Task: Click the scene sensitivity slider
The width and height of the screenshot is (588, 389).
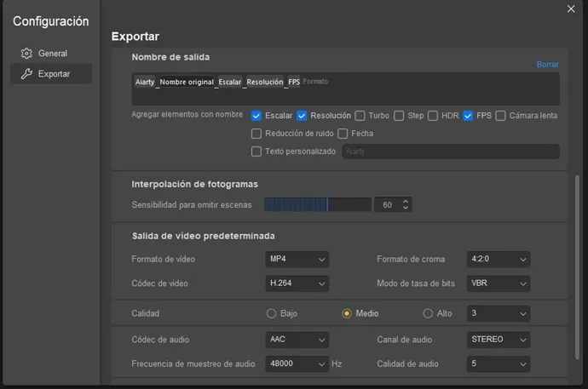Action: click(x=318, y=205)
